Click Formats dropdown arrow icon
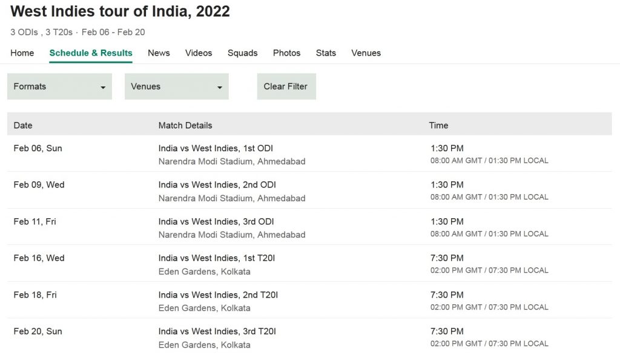The height and width of the screenshot is (364, 620). pos(103,88)
